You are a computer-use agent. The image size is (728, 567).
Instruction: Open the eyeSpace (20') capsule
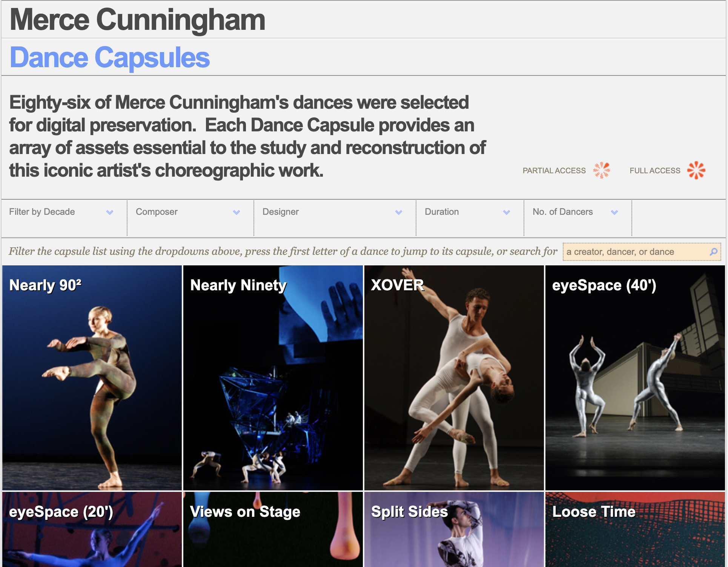point(92,529)
